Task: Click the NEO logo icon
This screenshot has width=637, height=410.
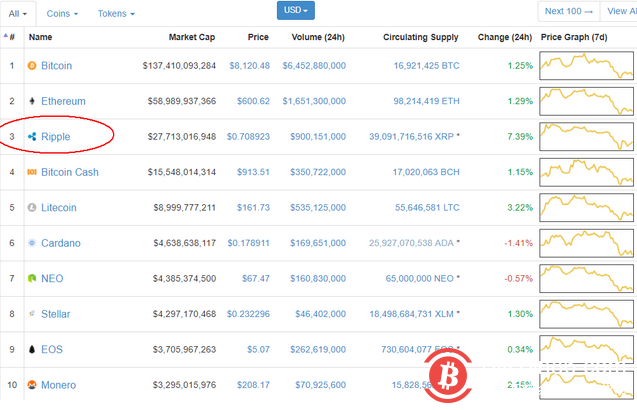Action: 32,278
